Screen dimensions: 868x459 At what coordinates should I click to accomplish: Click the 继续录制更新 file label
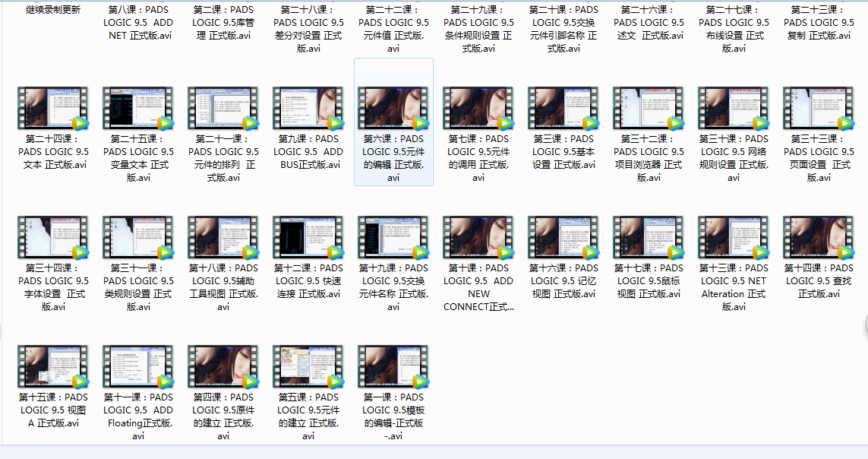pyautogui.click(x=53, y=9)
